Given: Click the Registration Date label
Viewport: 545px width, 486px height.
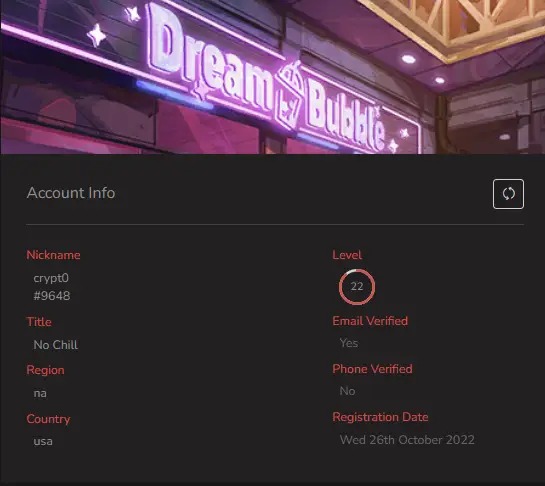Looking at the screenshot, I should click(x=380, y=417).
